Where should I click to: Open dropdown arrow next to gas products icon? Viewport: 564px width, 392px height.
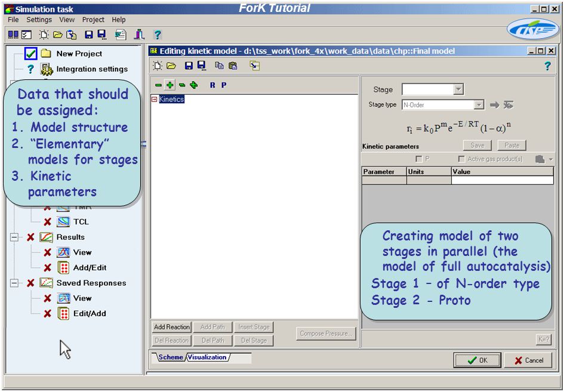click(551, 159)
